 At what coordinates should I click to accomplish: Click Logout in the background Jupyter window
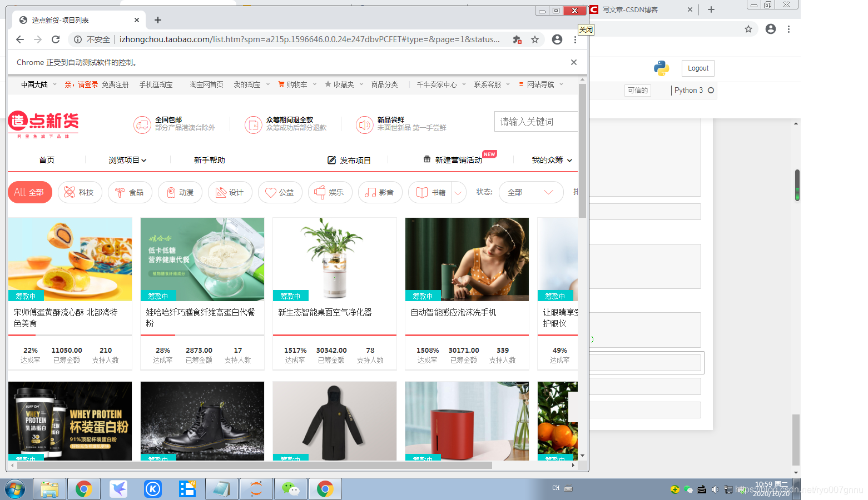[x=698, y=68]
